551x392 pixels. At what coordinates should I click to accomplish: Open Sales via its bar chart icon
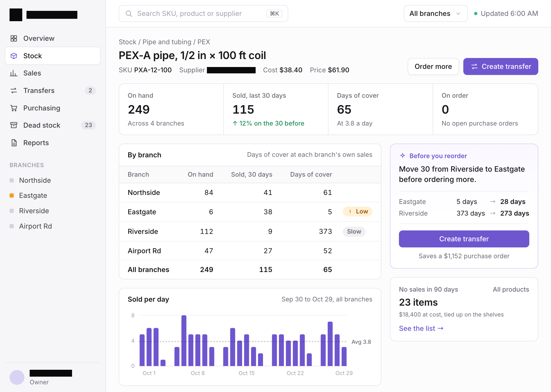pyautogui.click(x=14, y=73)
